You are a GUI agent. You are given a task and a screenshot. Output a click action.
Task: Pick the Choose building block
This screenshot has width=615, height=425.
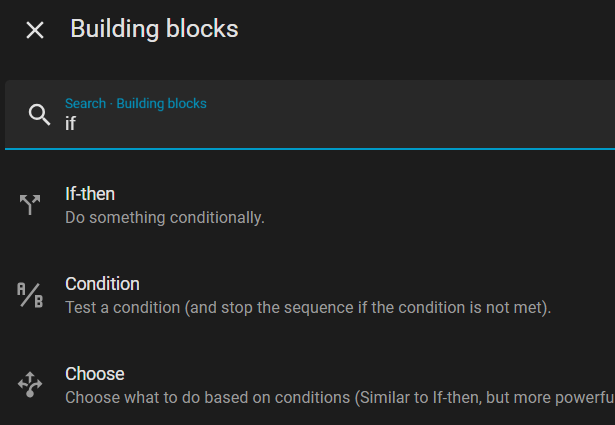click(95, 374)
